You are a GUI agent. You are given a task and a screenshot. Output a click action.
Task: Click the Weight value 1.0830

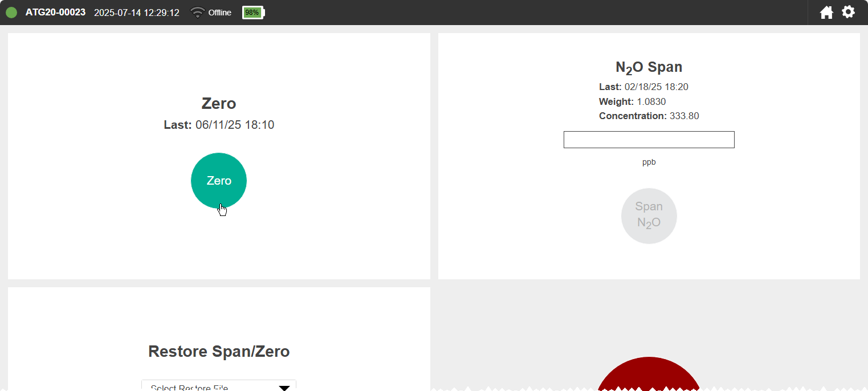tap(651, 101)
